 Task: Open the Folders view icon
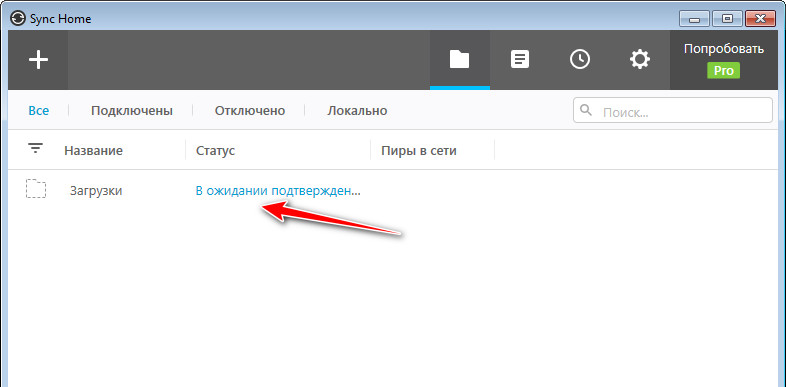point(460,60)
